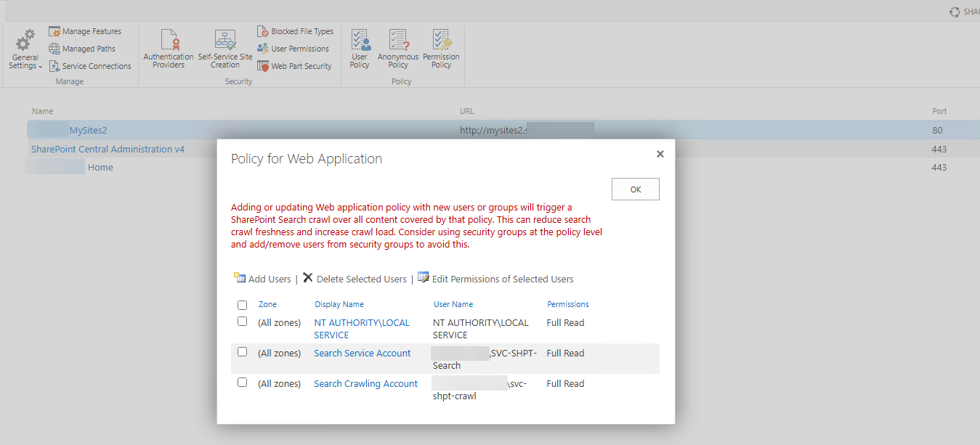Click the Add Users icon in dialog
This screenshot has height=445, width=980.
[x=239, y=277]
